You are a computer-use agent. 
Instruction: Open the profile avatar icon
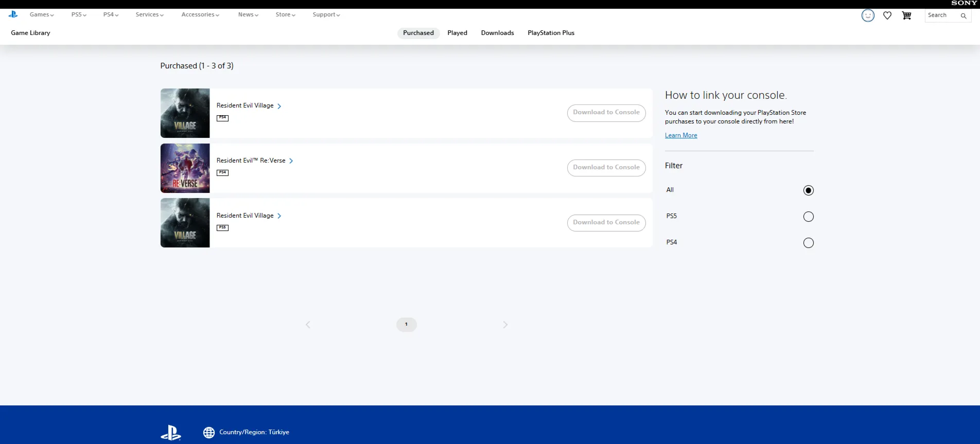pos(868,15)
